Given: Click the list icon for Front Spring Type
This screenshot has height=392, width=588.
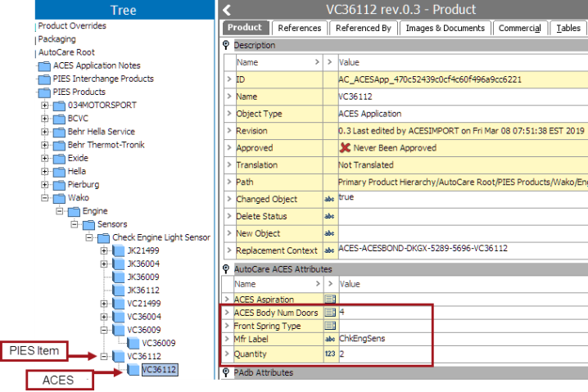Looking at the screenshot, I should tap(330, 325).
